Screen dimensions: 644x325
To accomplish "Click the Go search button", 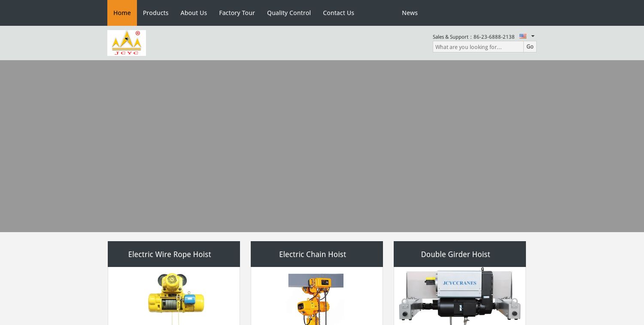I will (530, 46).
